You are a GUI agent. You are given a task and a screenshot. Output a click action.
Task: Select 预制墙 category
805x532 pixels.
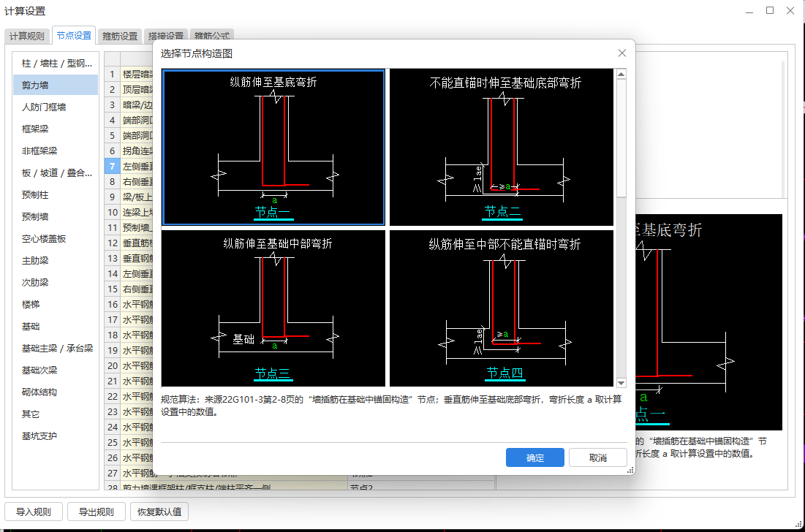56,216
